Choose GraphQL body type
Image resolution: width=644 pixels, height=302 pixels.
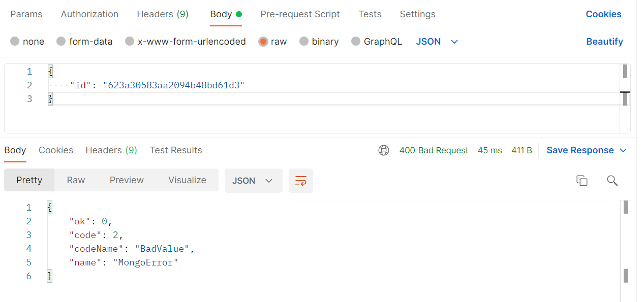tap(356, 42)
